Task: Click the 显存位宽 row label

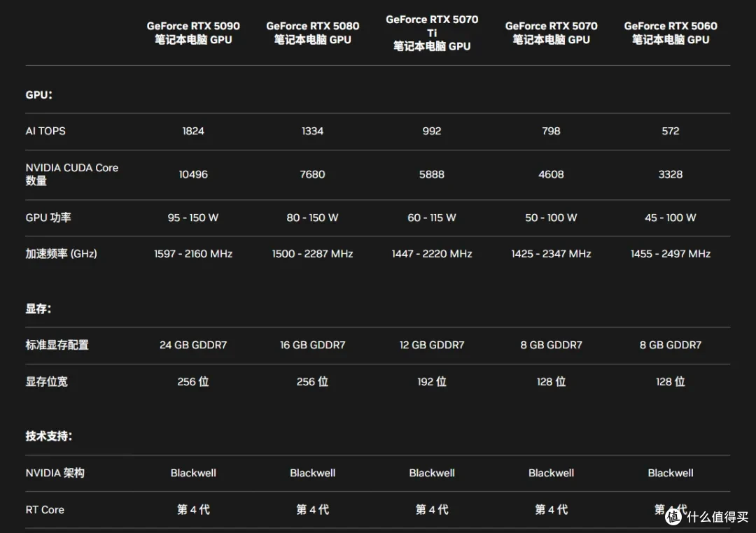Action: 47,382
